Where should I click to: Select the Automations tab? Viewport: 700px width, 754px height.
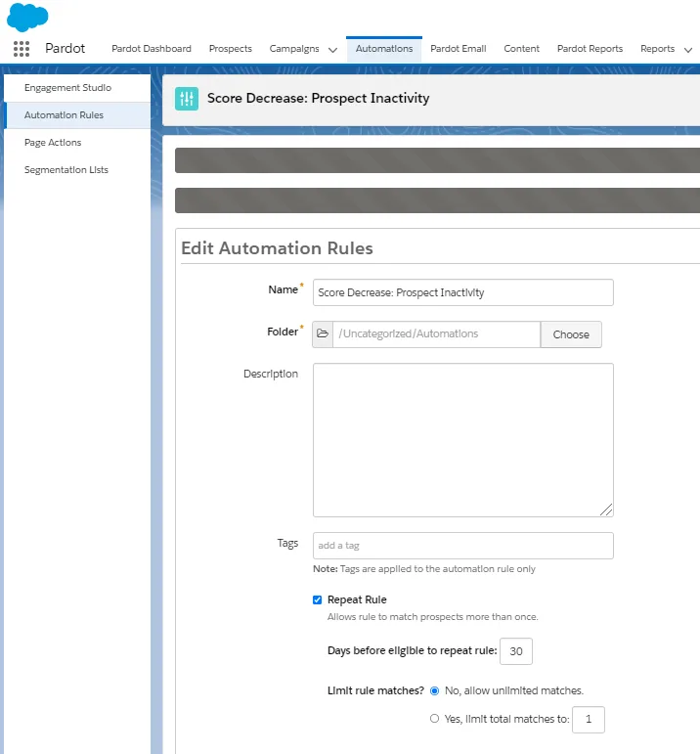(384, 49)
